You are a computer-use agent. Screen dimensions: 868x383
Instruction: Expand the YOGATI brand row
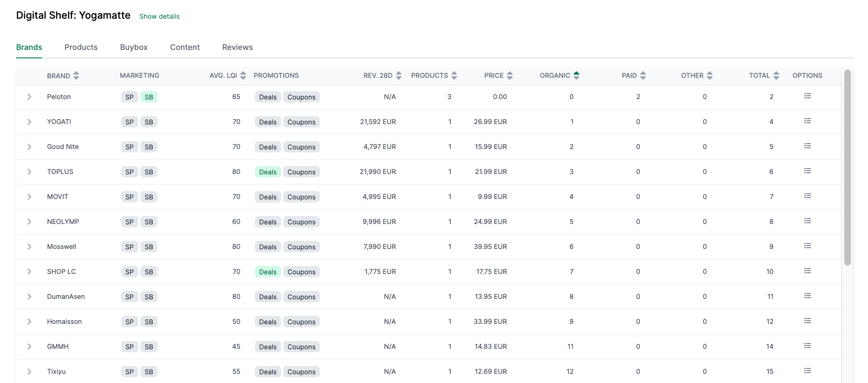point(29,122)
